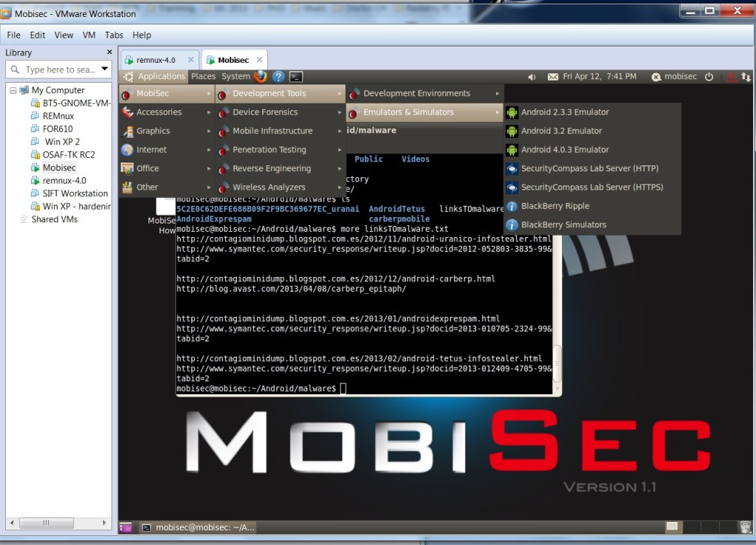Viewport: 756px width, 545px height.
Task: Click the Library search field
Action: 52,69
